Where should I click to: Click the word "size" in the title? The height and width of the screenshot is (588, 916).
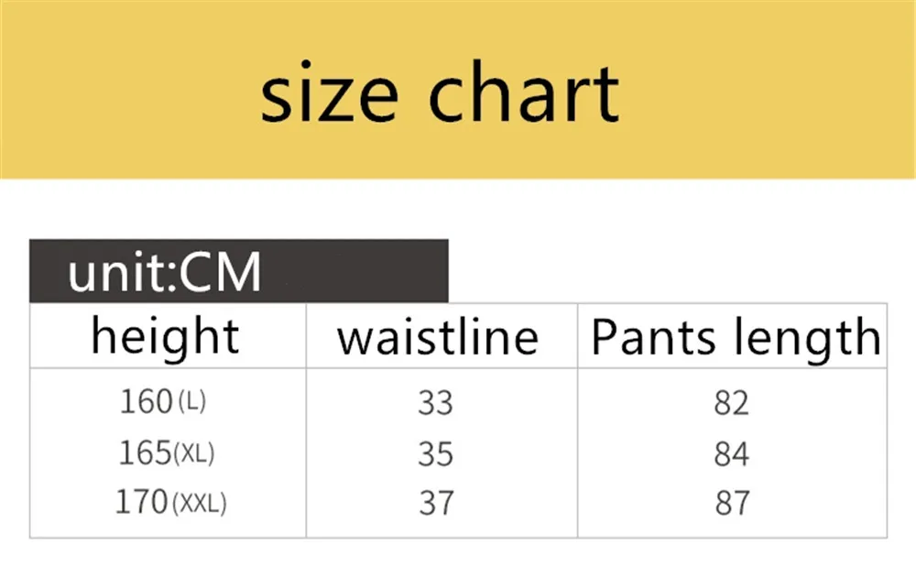(x=330, y=93)
